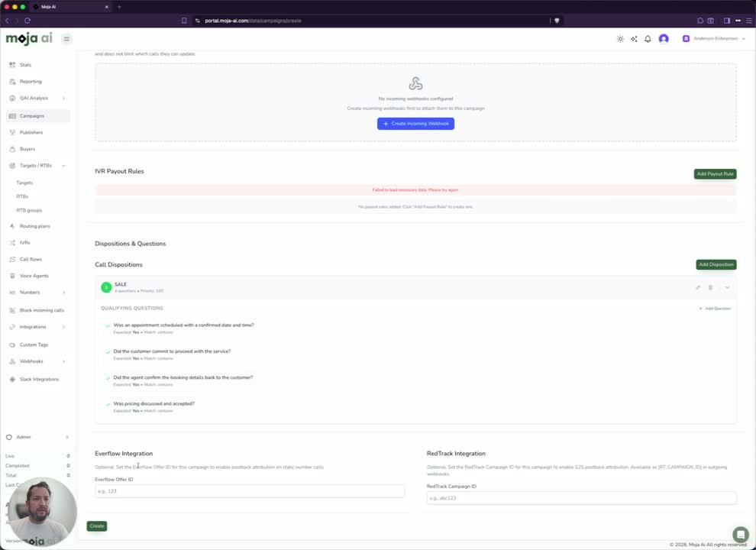This screenshot has height=550, width=756.
Task: Click the RedTrack Campaign ID input
Action: coord(581,498)
